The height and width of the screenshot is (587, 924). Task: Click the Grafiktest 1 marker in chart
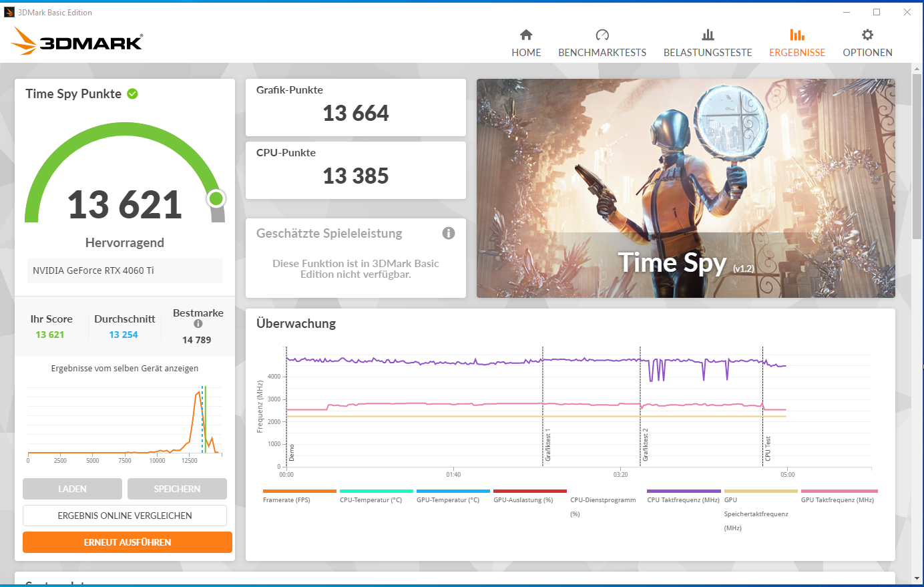547,446
